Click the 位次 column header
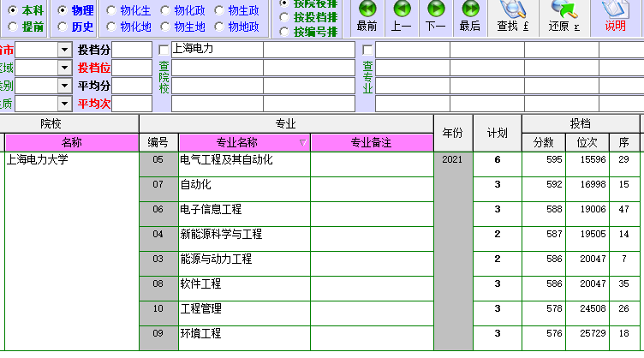Screen dimensions: 644x358 point(587,142)
